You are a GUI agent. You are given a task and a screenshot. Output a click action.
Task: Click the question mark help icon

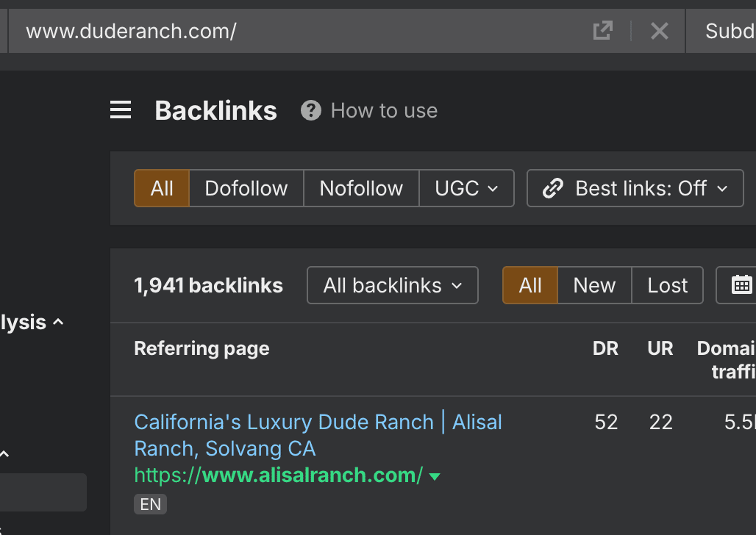coord(311,111)
